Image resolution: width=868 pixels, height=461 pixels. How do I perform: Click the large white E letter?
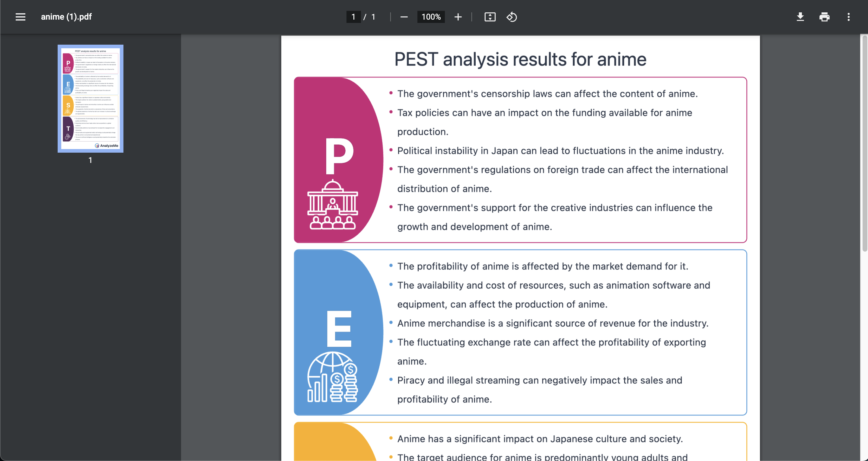(x=339, y=329)
